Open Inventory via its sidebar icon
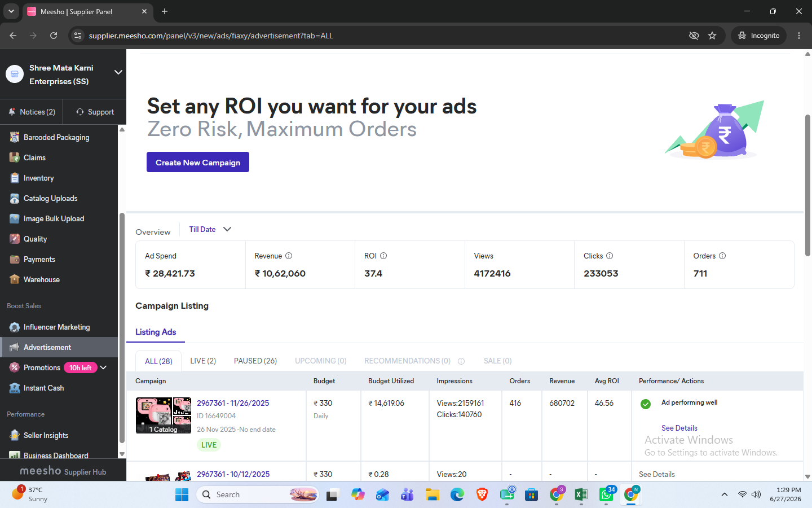The width and height of the screenshot is (812, 508). coord(15,178)
